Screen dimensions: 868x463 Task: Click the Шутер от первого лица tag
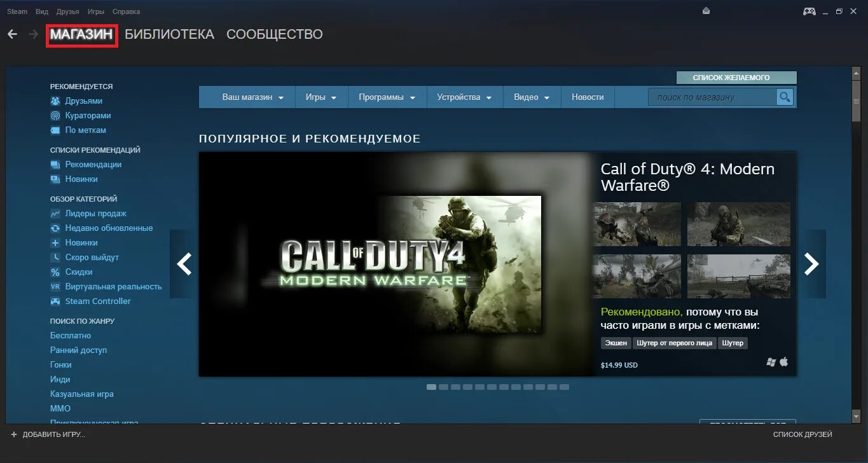pos(675,343)
